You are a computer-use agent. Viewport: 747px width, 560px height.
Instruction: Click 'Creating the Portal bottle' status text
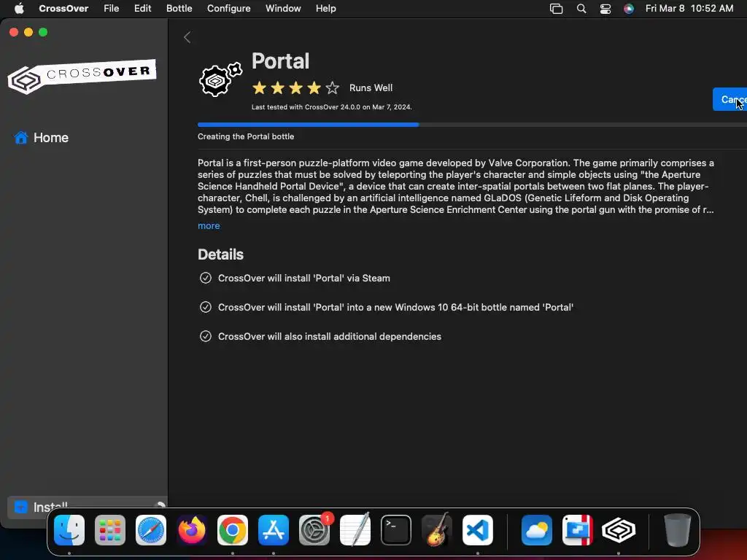(x=246, y=136)
